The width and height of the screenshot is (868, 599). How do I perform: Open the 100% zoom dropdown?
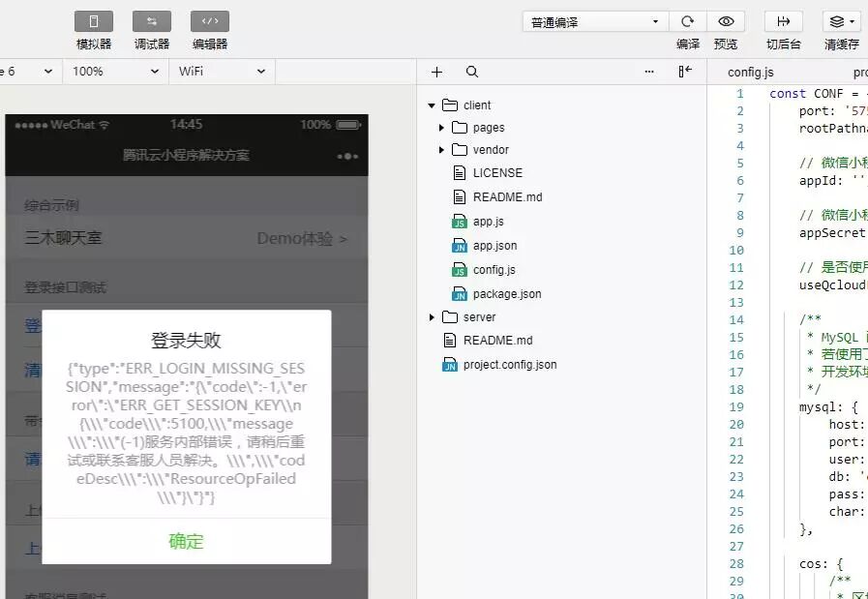[x=116, y=72]
